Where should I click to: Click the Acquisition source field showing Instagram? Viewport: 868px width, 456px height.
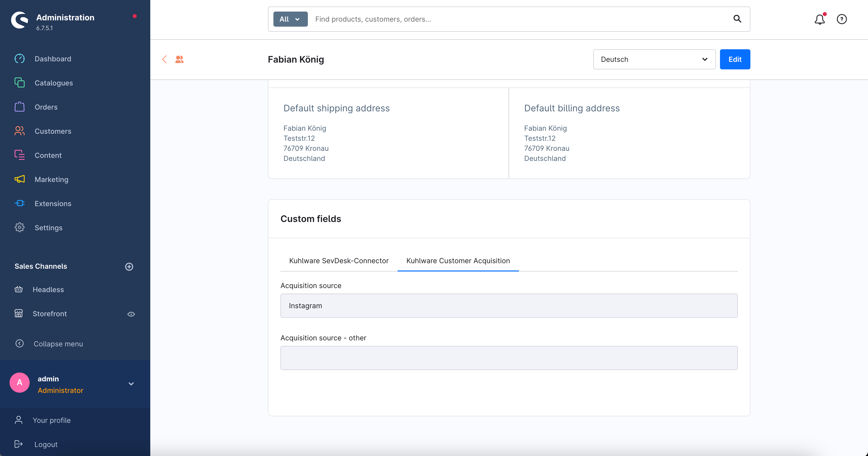509,306
